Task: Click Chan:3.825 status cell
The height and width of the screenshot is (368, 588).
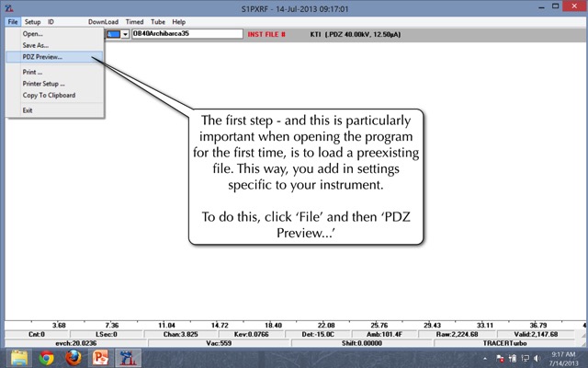Action: coord(180,334)
